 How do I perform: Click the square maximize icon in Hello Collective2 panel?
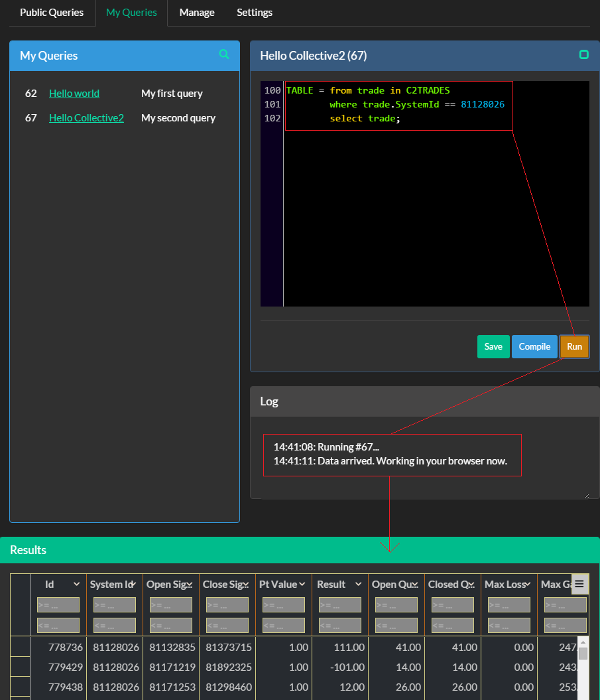tap(583, 54)
